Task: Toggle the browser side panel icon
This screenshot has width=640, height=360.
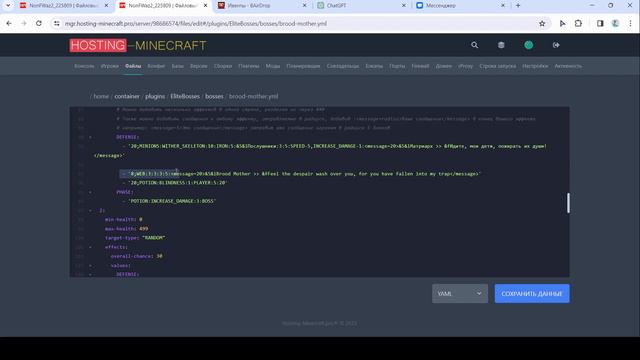Action: pos(600,24)
